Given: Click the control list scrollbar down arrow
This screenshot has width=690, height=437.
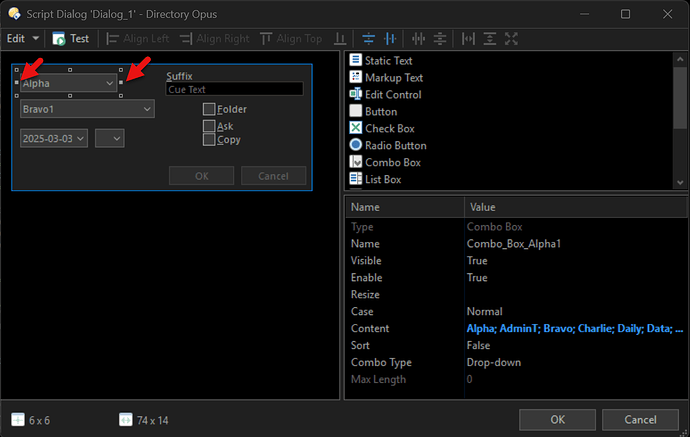Looking at the screenshot, I should (x=681, y=182).
